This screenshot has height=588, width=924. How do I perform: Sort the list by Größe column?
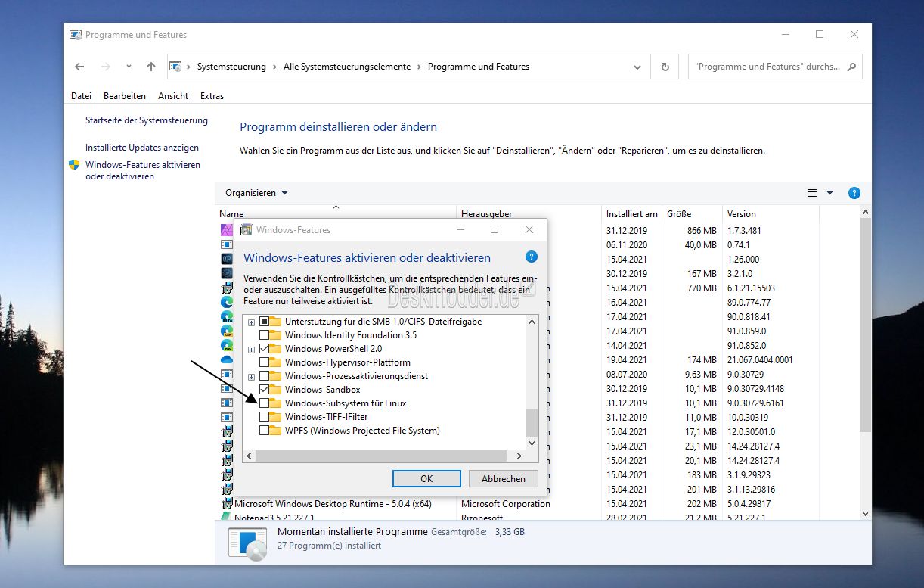692,214
